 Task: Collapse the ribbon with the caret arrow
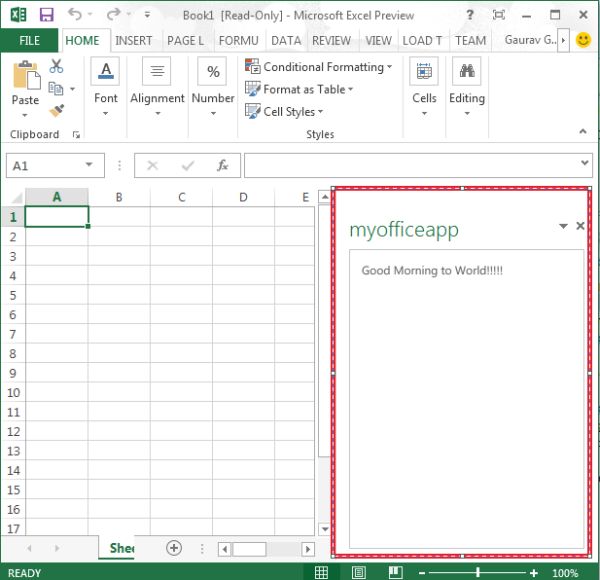coord(583,131)
